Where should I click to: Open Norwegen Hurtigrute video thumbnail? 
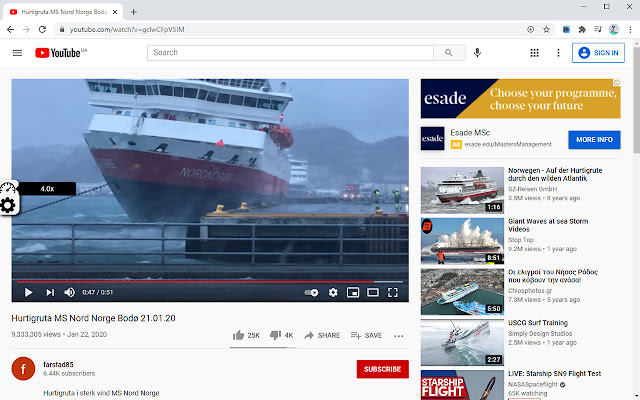pyautogui.click(x=462, y=190)
